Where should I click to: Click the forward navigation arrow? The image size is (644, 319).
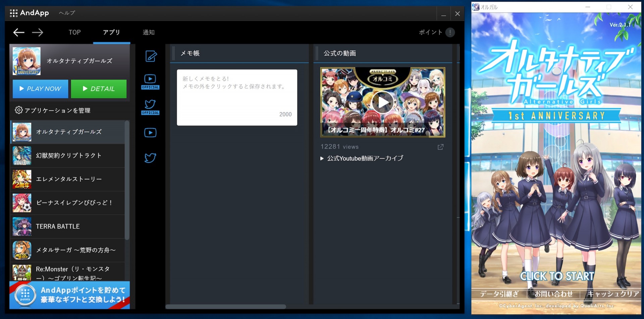tap(38, 32)
